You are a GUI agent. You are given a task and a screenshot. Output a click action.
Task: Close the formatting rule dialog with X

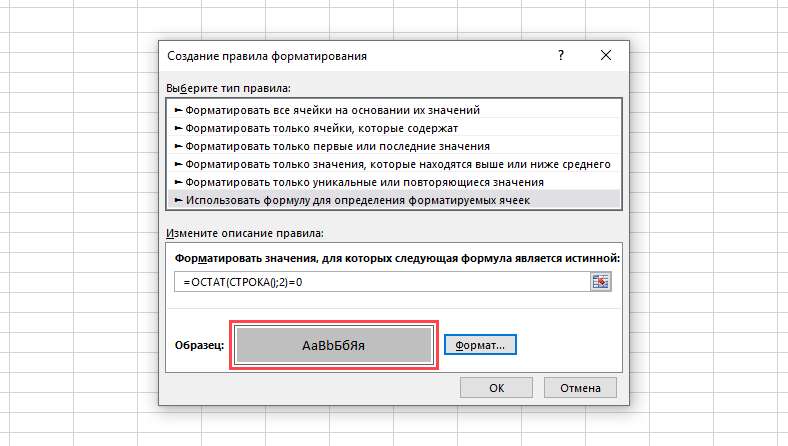click(x=606, y=55)
